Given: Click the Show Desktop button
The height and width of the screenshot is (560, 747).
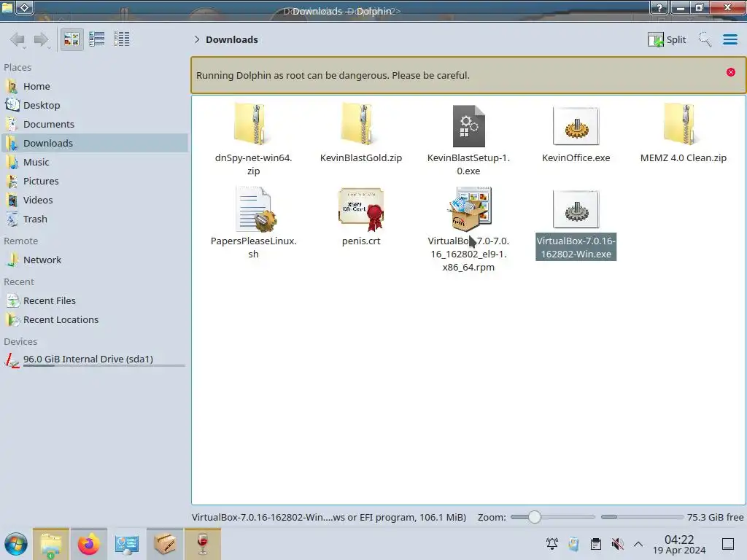Looking at the screenshot, I should pyautogui.click(x=728, y=544).
